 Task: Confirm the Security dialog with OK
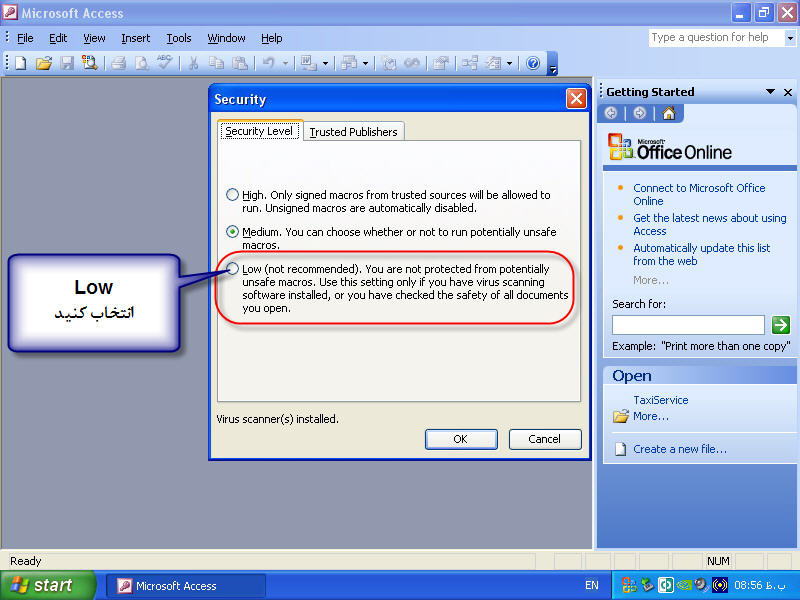pos(461,439)
